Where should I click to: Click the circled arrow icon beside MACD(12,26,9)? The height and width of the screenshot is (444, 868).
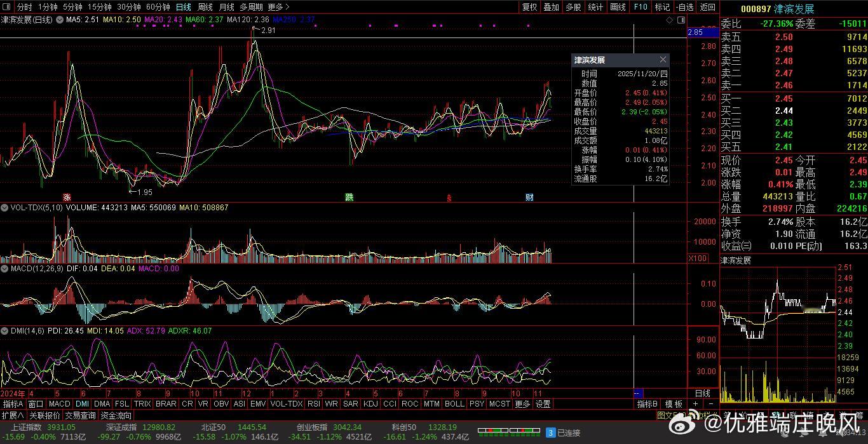point(4,269)
